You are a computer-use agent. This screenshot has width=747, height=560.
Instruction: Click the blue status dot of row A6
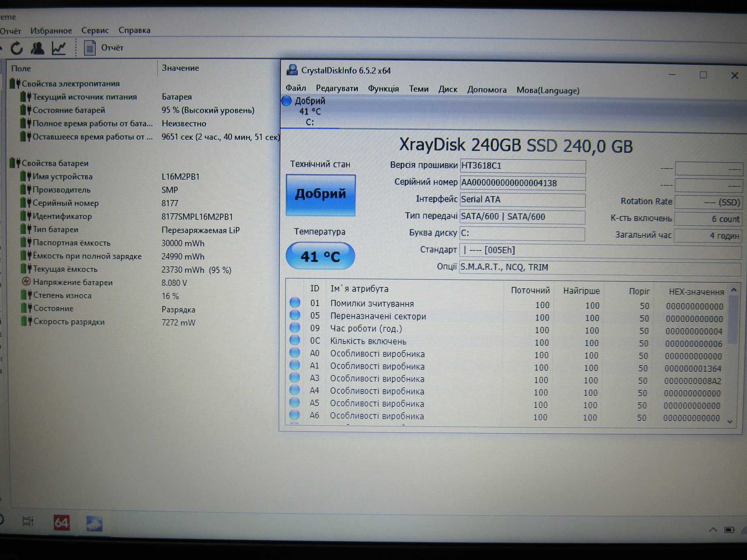[294, 415]
